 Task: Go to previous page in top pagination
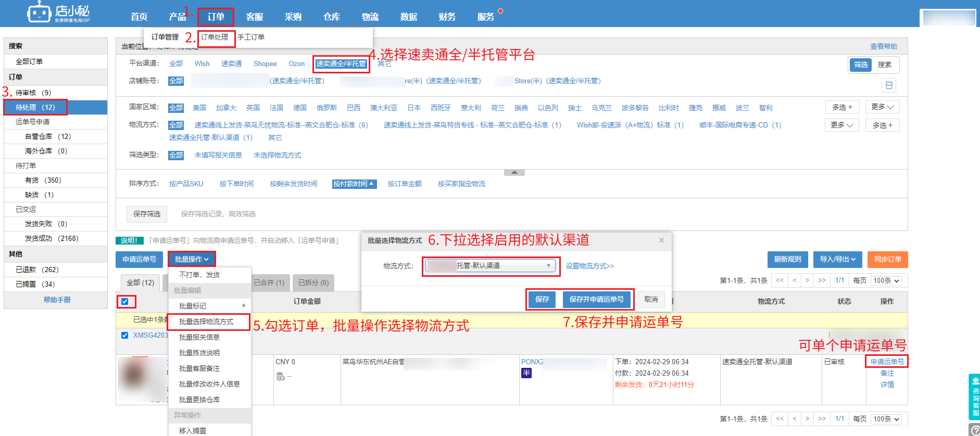[x=795, y=280]
